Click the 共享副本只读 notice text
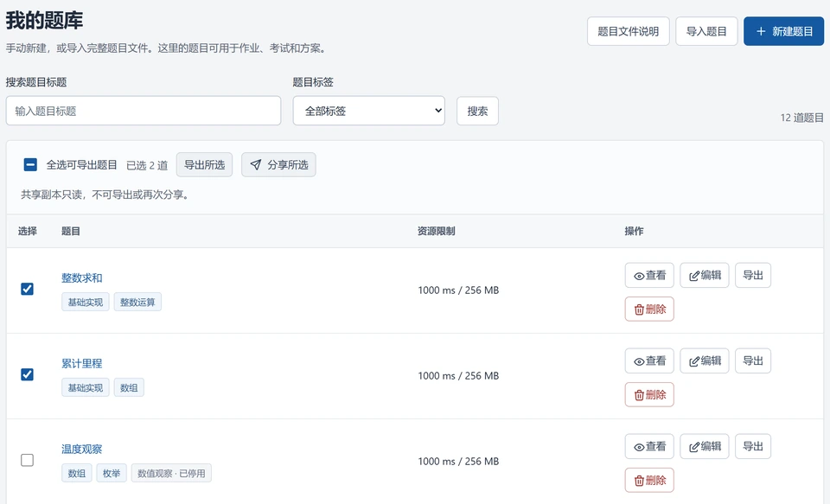The width and height of the screenshot is (830, 504). tap(105, 195)
